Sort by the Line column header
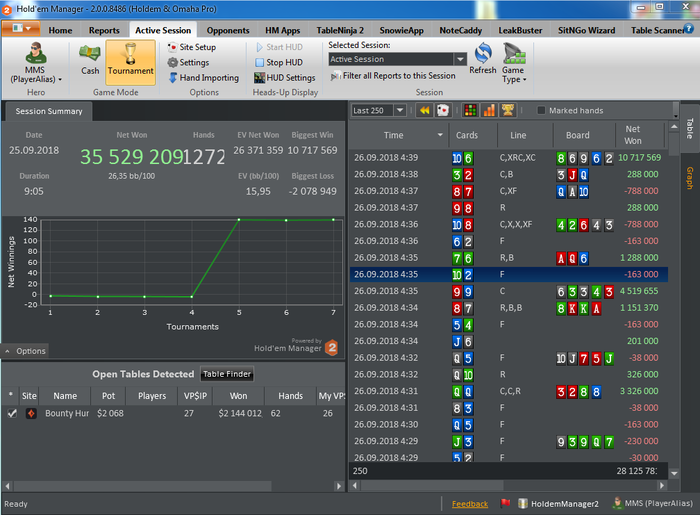This screenshot has width=700, height=515. pos(518,135)
